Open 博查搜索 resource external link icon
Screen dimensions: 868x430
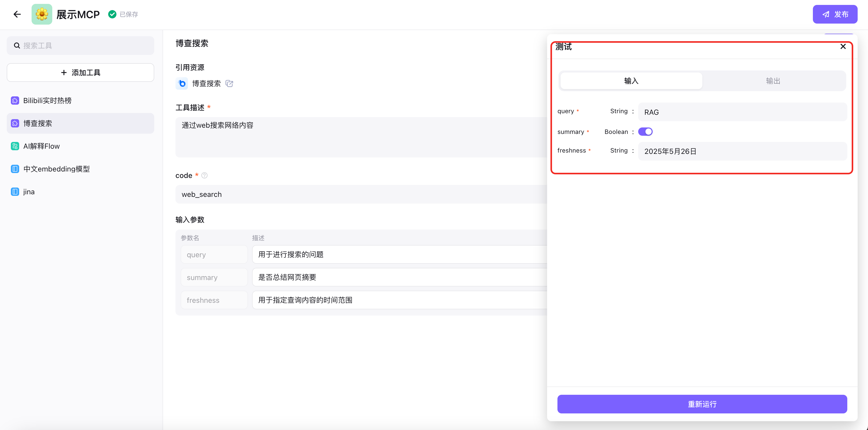229,84
